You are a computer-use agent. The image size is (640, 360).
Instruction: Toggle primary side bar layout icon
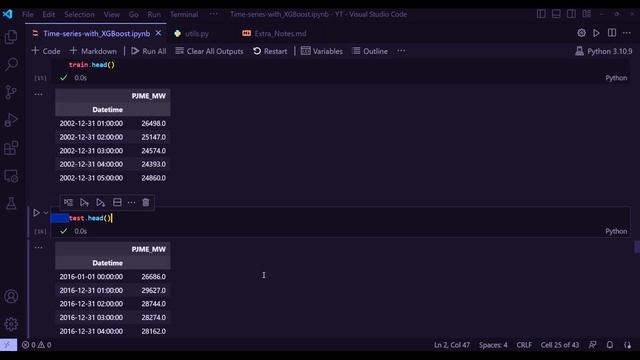pyautogui.click(x=541, y=14)
